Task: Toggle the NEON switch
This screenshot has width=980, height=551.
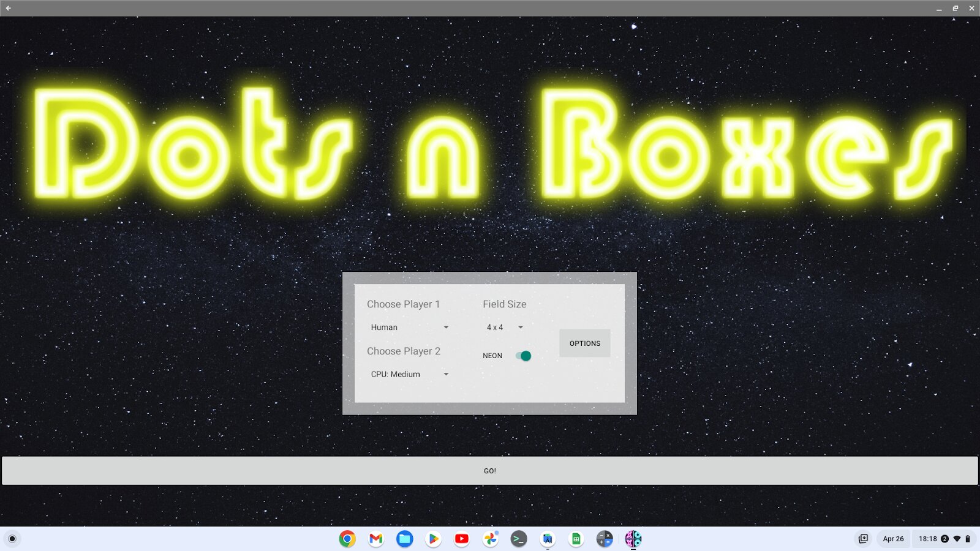Action: [x=523, y=356]
